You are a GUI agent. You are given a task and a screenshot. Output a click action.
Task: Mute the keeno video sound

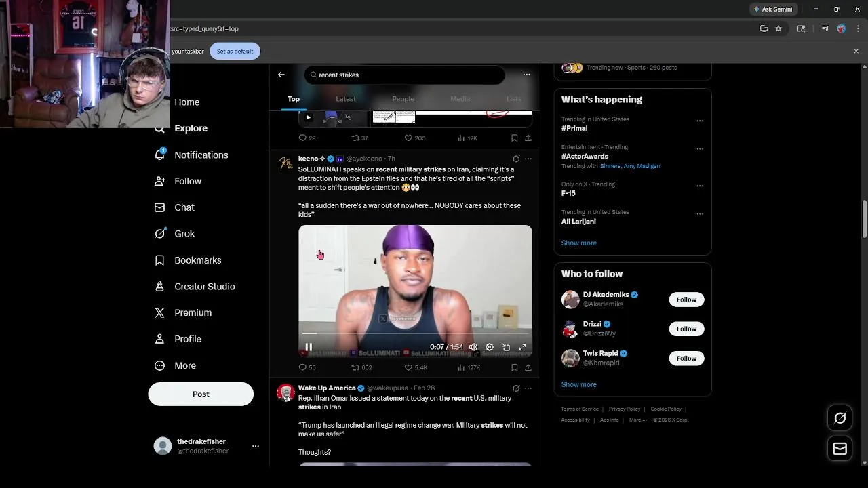pyautogui.click(x=473, y=347)
